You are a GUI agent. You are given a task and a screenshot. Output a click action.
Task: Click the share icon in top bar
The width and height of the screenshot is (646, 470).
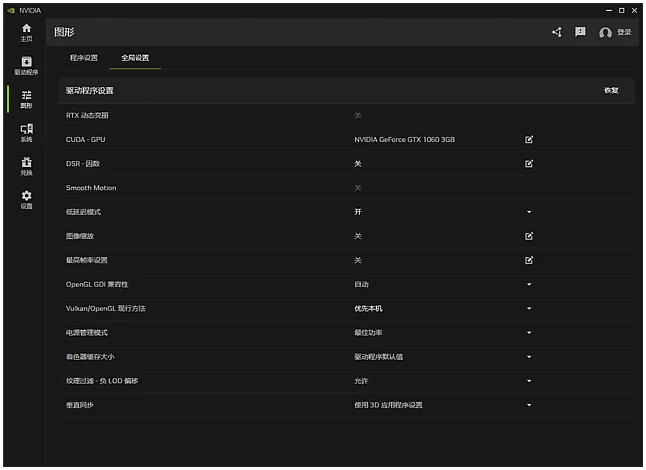[x=557, y=32]
